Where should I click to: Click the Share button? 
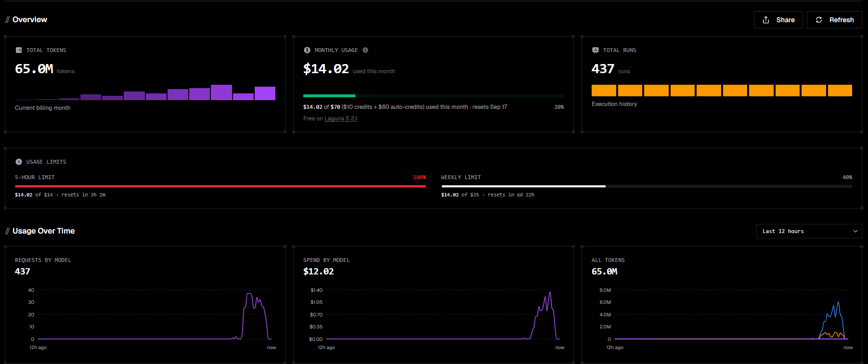click(x=778, y=20)
